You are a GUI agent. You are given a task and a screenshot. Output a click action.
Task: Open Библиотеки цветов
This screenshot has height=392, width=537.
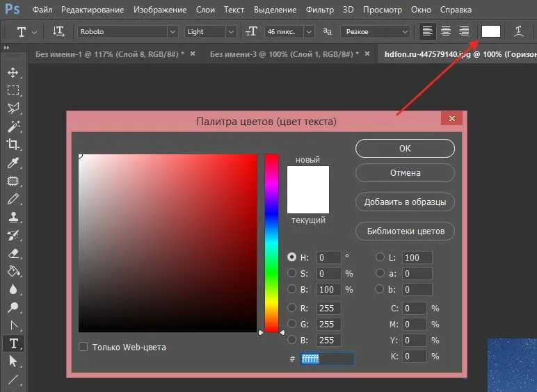(405, 231)
